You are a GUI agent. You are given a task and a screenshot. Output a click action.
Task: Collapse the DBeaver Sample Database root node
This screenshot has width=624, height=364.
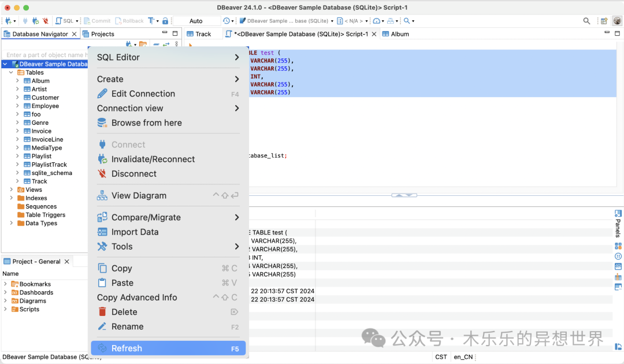(x=5, y=64)
